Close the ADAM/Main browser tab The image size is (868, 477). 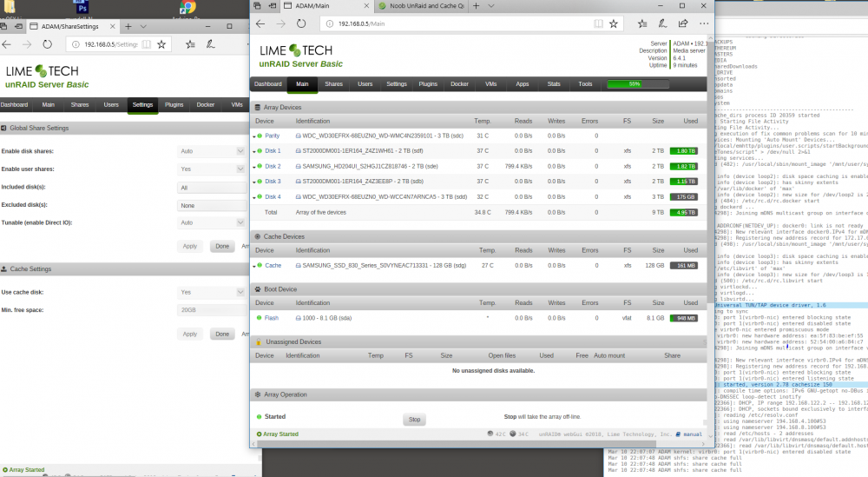366,6
